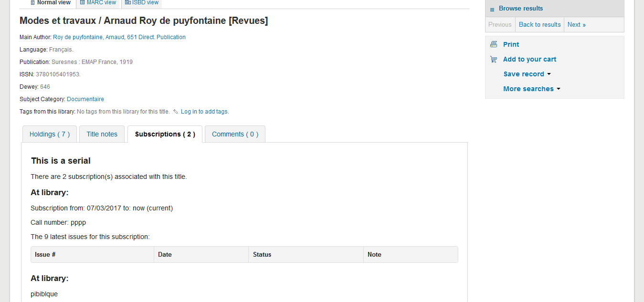The width and height of the screenshot is (644, 302).
Task: Follow the Documentaire subject category link
Action: pos(85,99)
